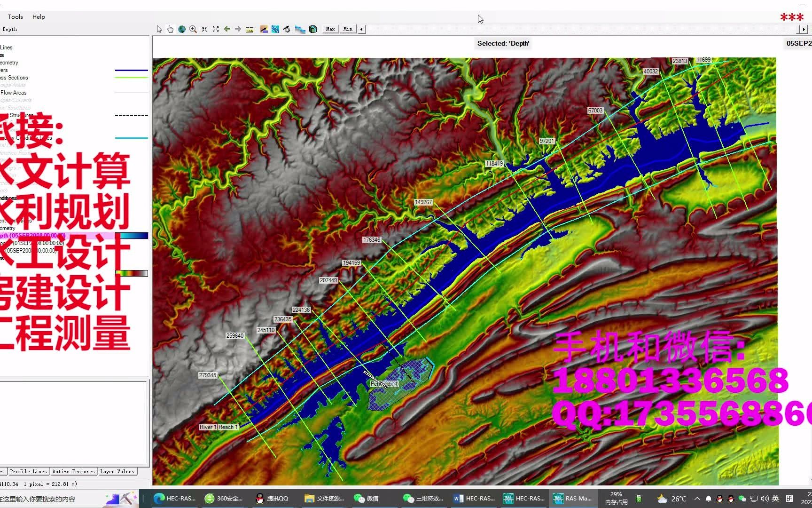Click cross section label 149267
The height and width of the screenshot is (508, 812).
423,202
